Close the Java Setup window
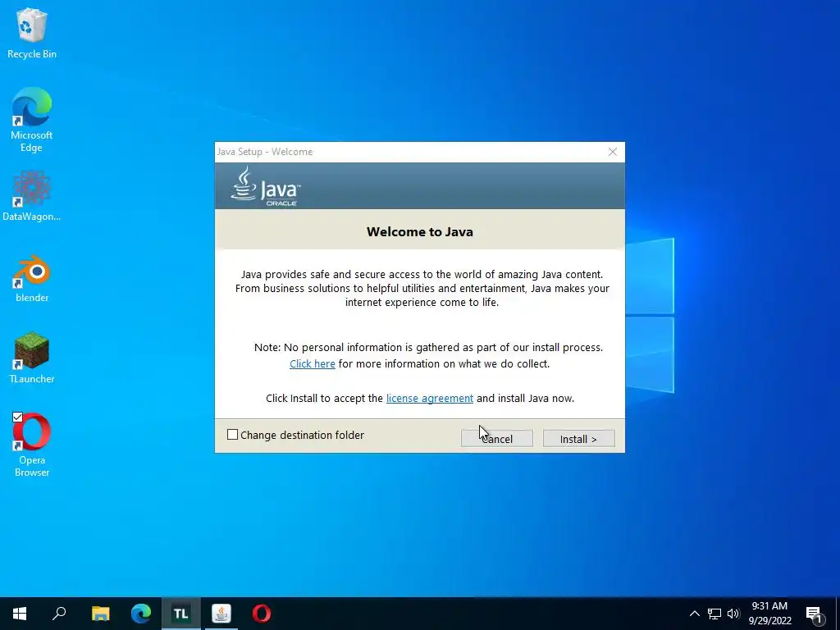This screenshot has height=630, width=840. click(x=613, y=152)
